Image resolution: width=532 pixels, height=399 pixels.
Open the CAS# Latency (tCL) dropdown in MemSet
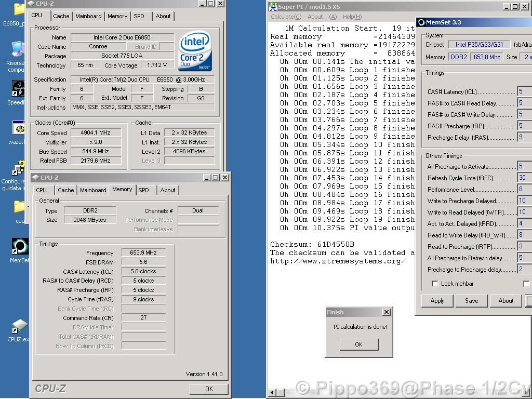[x=525, y=91]
